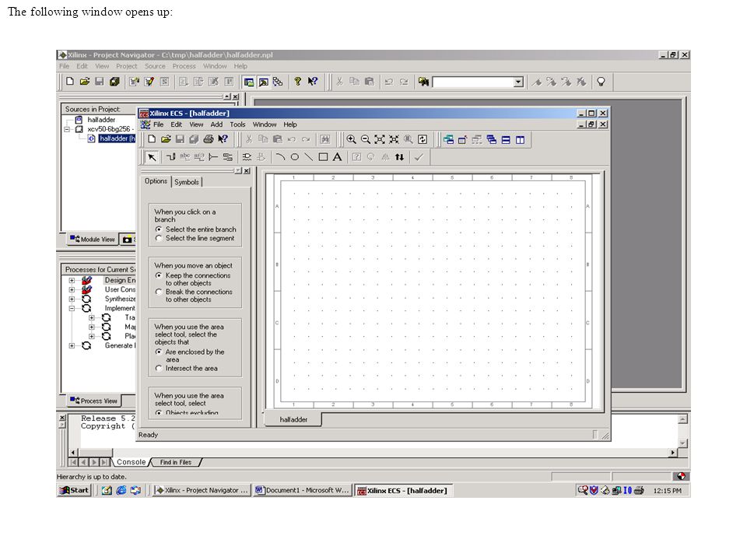Click the up-down arrows hierarchy icon
747x560 pixels.
[399, 157]
